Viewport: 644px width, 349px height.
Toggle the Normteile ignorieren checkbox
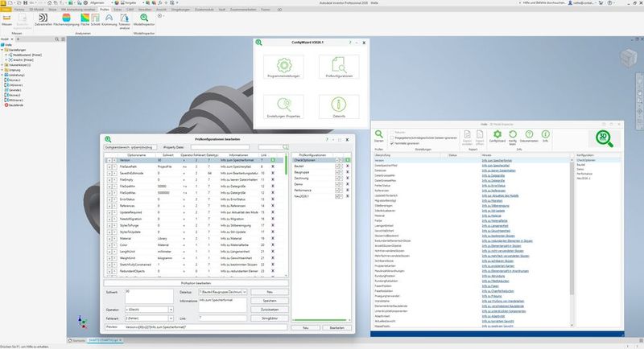392,143
